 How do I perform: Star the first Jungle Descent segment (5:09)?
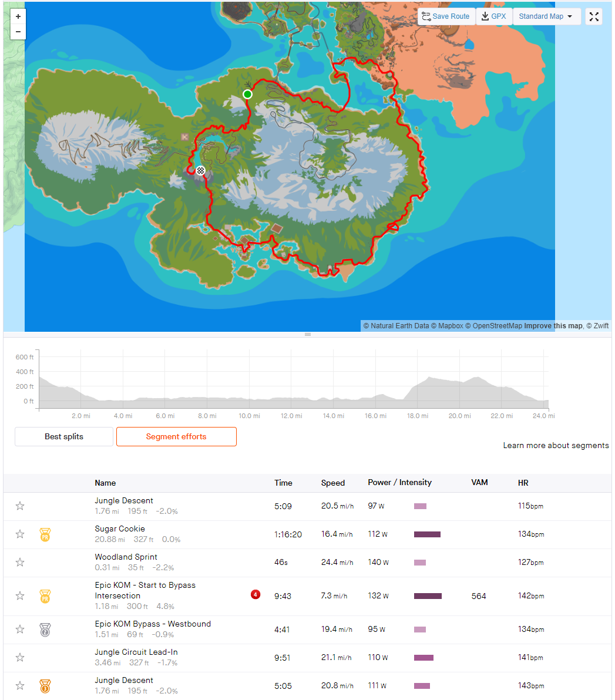click(x=20, y=506)
